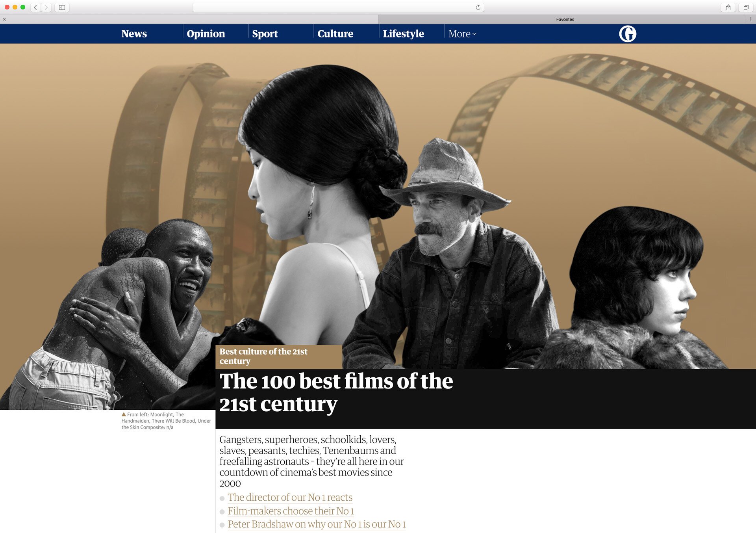The image size is (756, 533).
Task: Enter full screen with the green button
Action: point(23,7)
